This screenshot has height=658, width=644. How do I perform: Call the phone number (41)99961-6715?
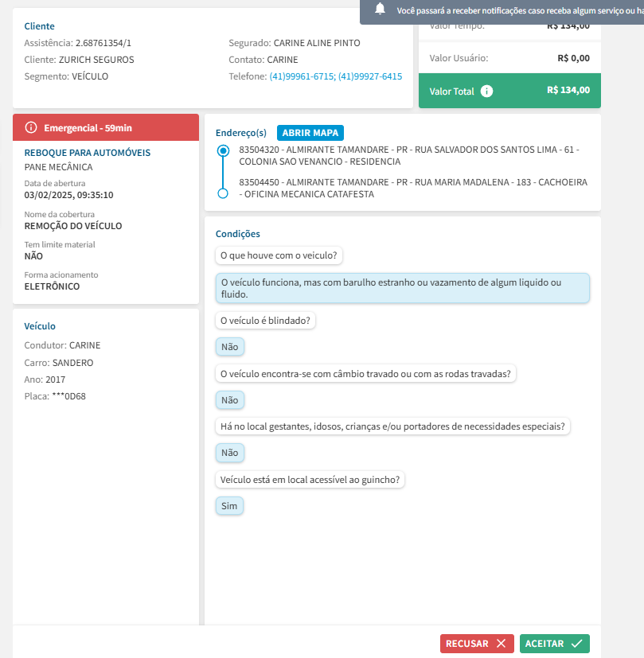(x=302, y=76)
